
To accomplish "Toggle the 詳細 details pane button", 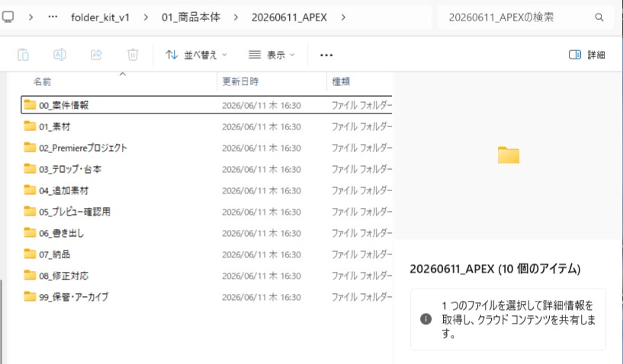I will point(587,54).
